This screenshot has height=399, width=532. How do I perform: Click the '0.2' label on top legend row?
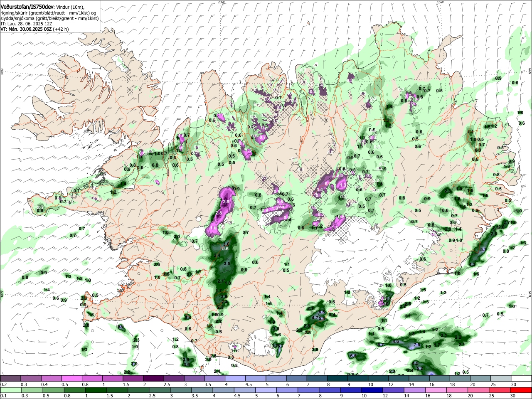coord(3,384)
